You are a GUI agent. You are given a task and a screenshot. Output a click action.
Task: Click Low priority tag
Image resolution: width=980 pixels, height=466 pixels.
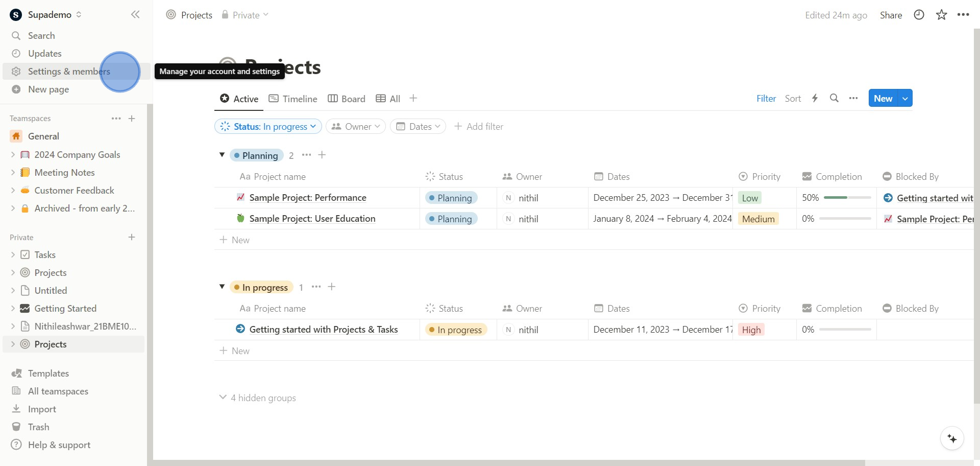coord(750,198)
